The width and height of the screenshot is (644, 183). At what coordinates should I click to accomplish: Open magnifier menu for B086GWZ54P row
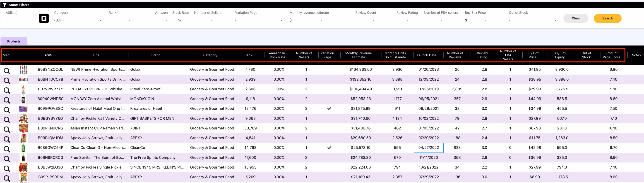click(7, 149)
